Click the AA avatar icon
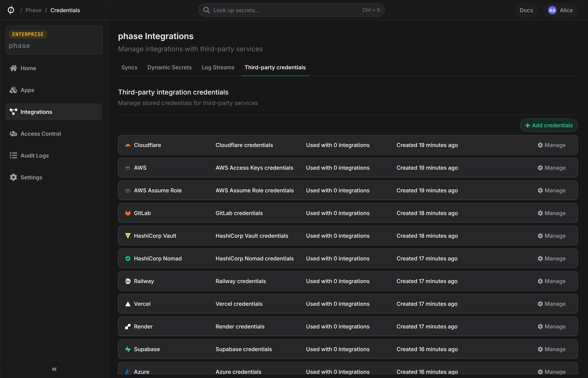 (x=552, y=10)
